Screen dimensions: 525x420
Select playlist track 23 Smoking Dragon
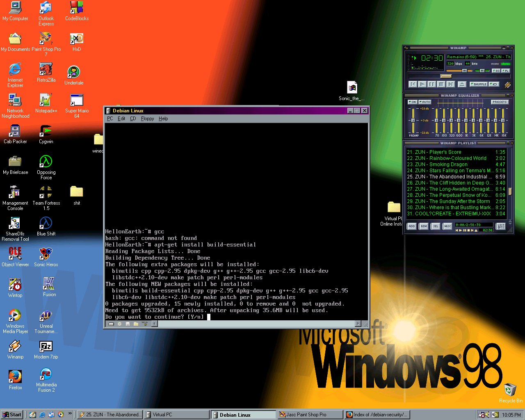coord(456,164)
